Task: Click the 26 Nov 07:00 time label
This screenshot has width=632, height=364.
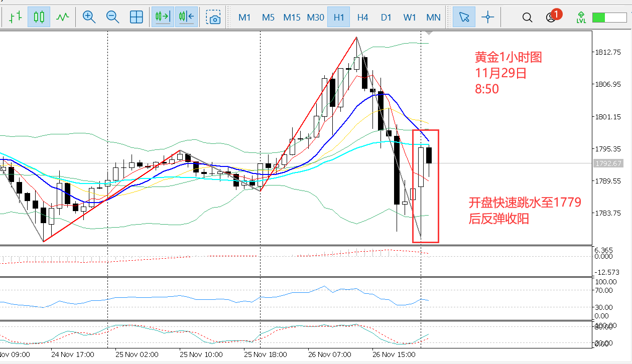Action: point(330,354)
